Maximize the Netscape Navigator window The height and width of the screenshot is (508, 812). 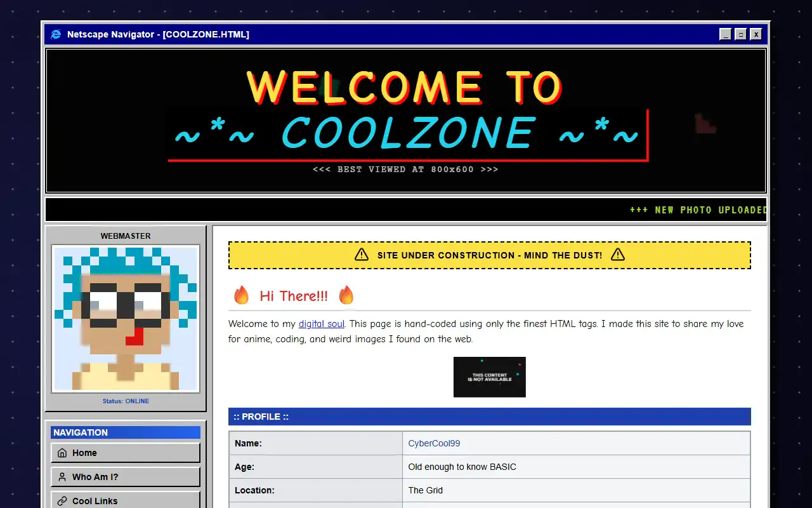click(x=741, y=34)
